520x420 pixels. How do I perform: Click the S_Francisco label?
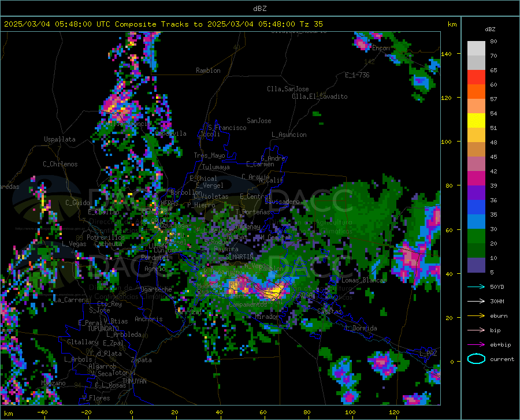227,128
